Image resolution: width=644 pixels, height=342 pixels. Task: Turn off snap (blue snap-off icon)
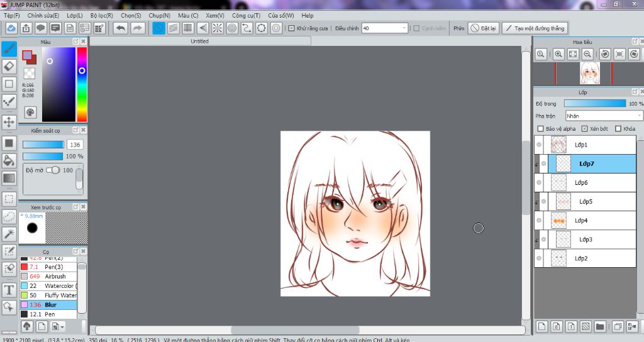(158, 28)
